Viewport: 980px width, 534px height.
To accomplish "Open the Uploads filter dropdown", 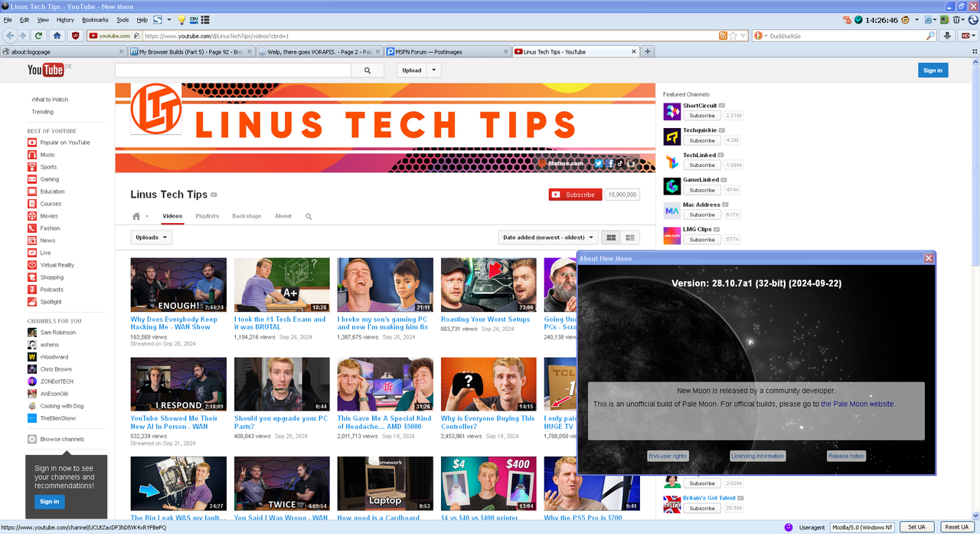I will click(x=151, y=238).
